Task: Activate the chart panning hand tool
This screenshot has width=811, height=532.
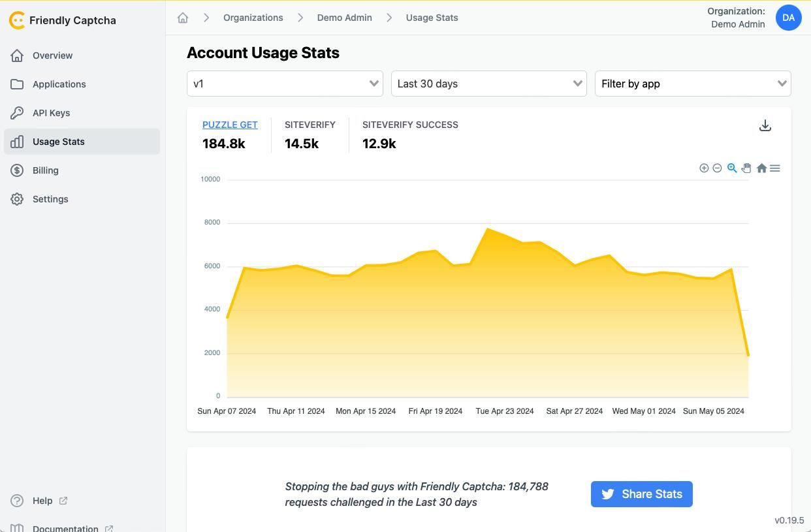Action: click(746, 168)
